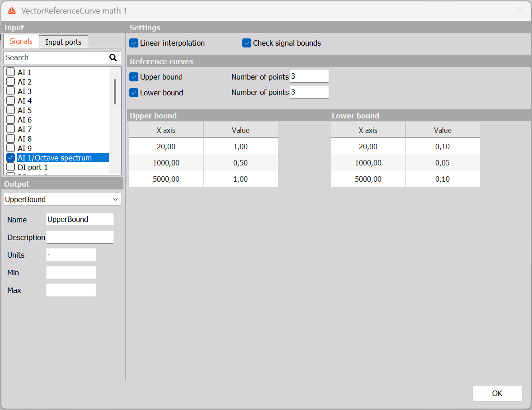This screenshot has width=532, height=410.
Task: Click Lower bound table Value column header
Action: coord(443,130)
